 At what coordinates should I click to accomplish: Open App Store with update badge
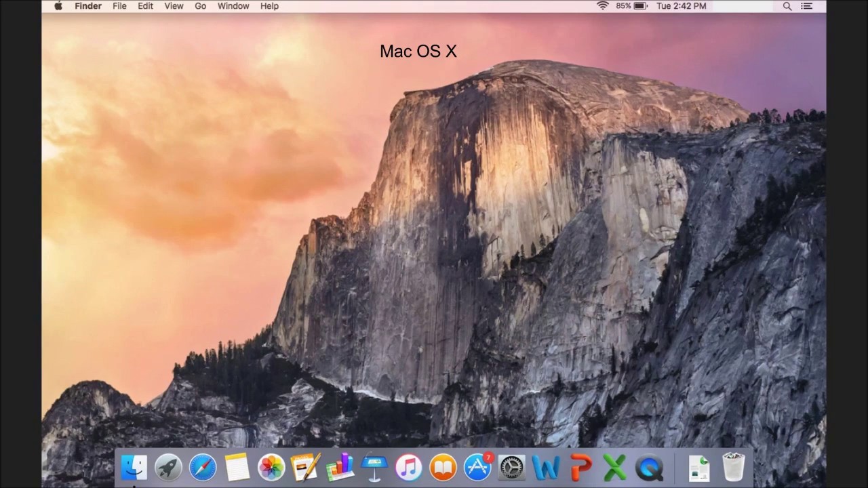coord(477,468)
